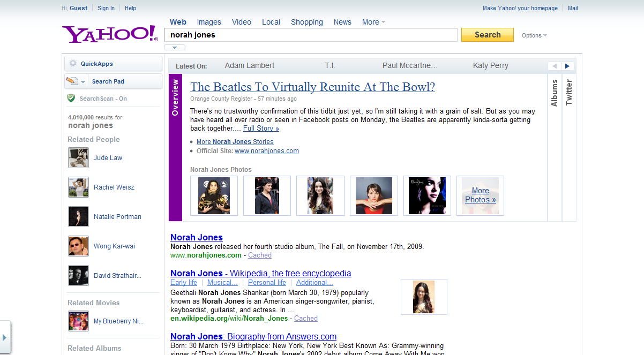Select T.I. in Latest On bar
The image size is (644, 355).
330,66
